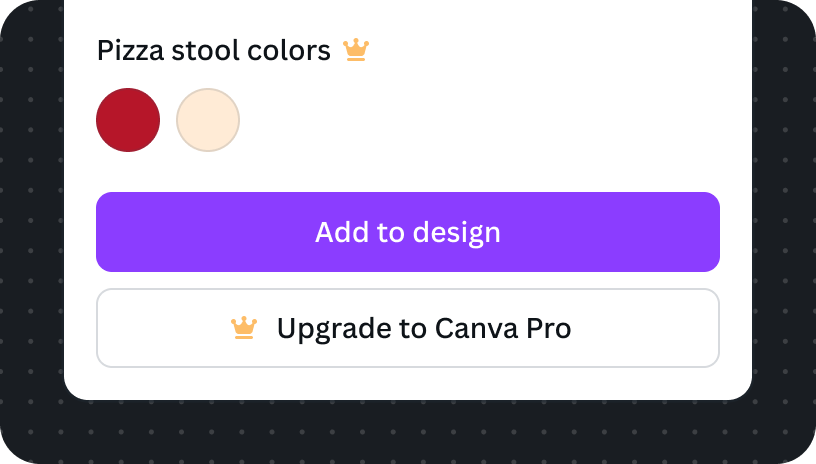Click the word colors in palette title
The height and width of the screenshot is (464, 816).
pyautogui.click(x=289, y=50)
